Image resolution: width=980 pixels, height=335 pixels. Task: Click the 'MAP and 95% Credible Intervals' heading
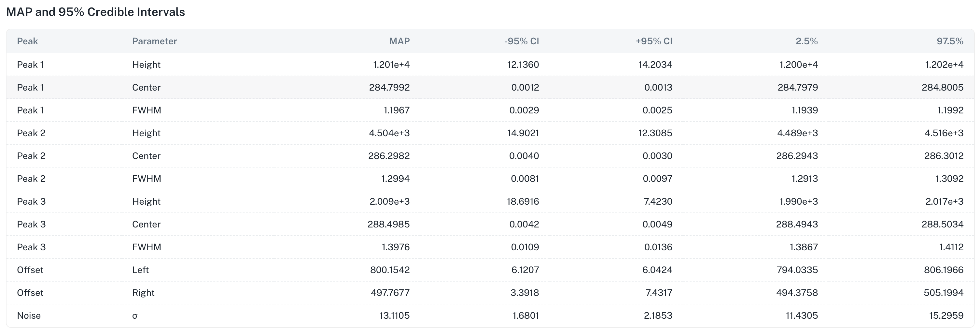click(x=95, y=12)
